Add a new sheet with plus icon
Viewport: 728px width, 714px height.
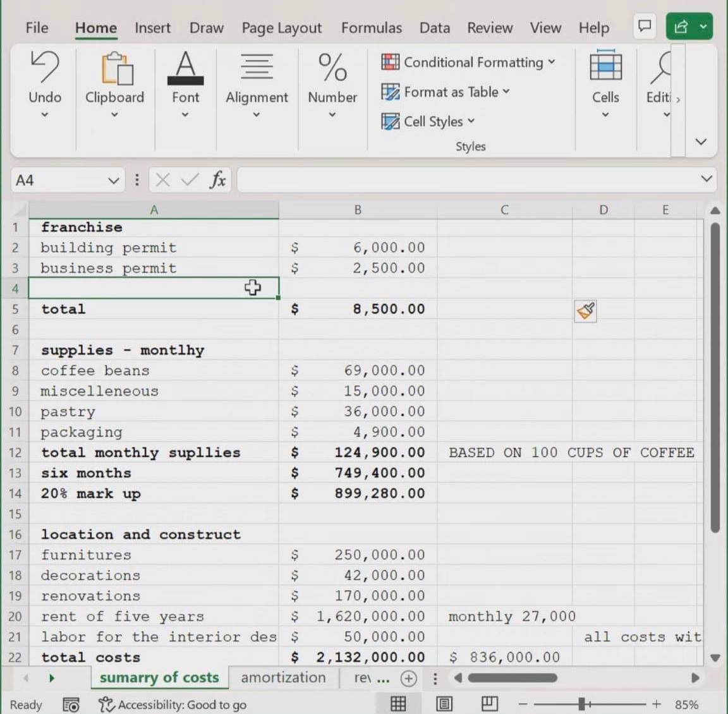tap(409, 678)
